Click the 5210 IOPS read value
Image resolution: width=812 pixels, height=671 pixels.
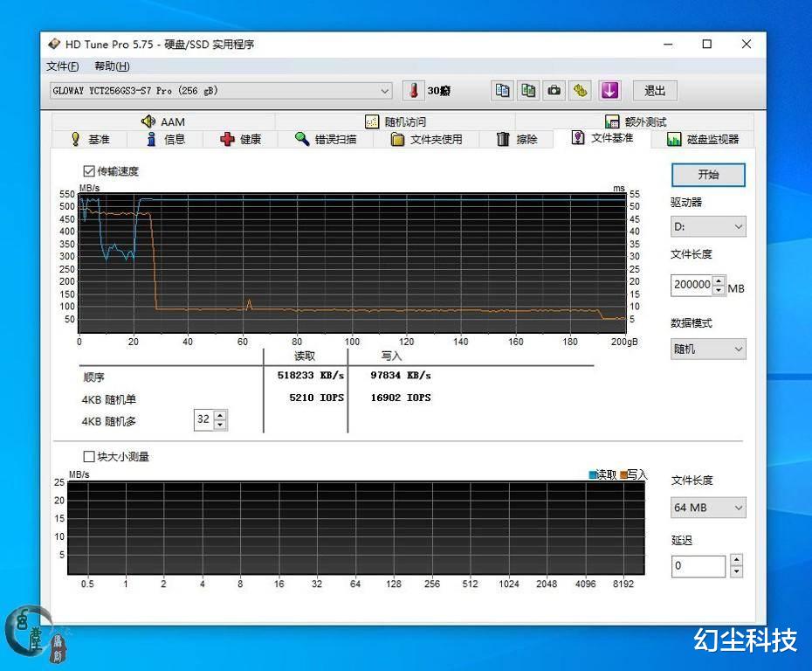[316, 398]
